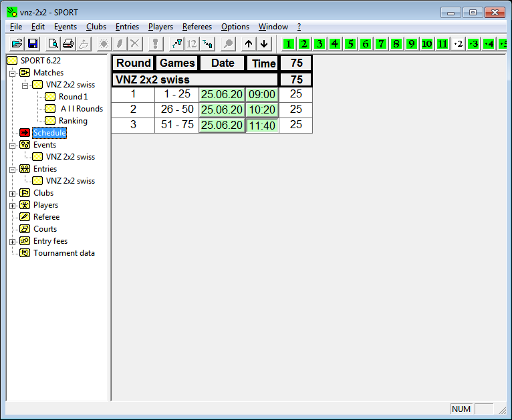Click the Printer icon in toolbar
The image size is (512, 420).
[68, 44]
